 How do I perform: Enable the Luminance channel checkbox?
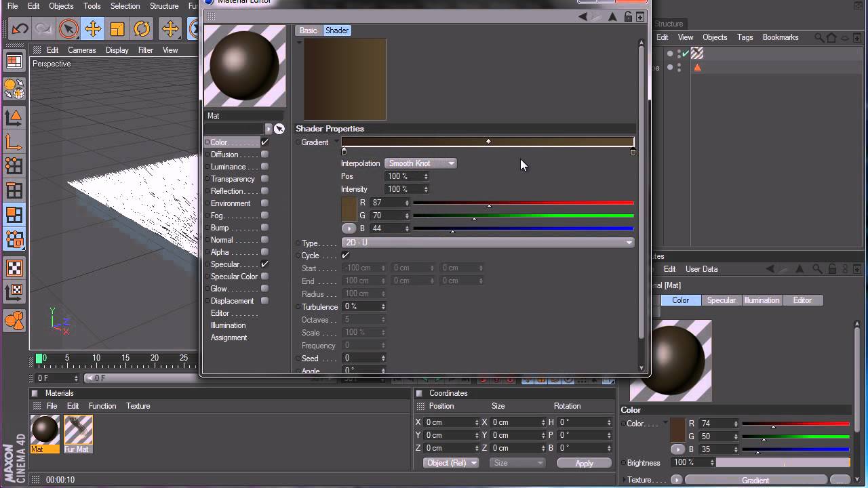pos(264,167)
